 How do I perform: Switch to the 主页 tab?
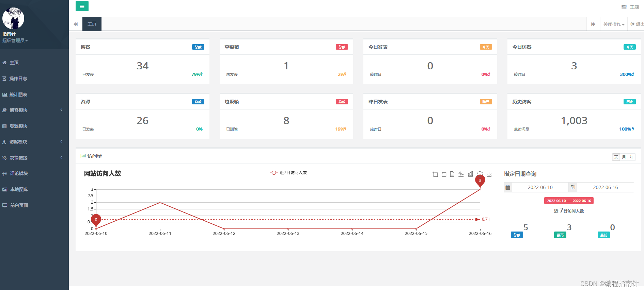(92, 24)
